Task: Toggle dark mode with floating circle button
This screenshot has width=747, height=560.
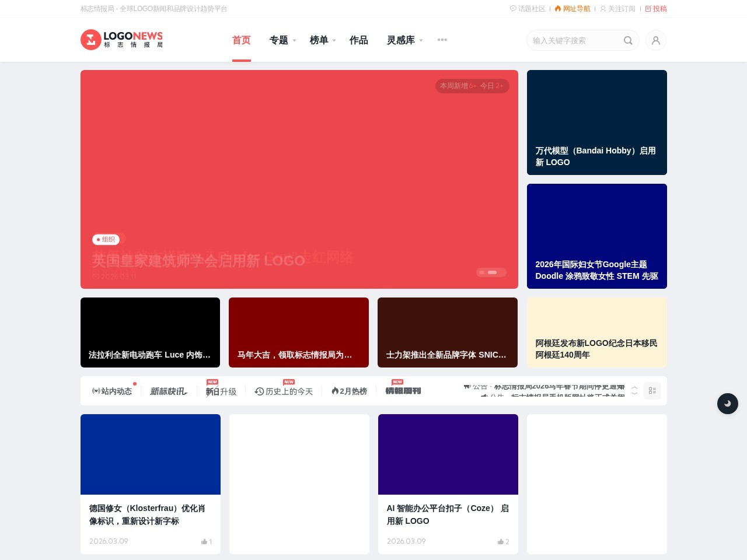Action: 728,404
